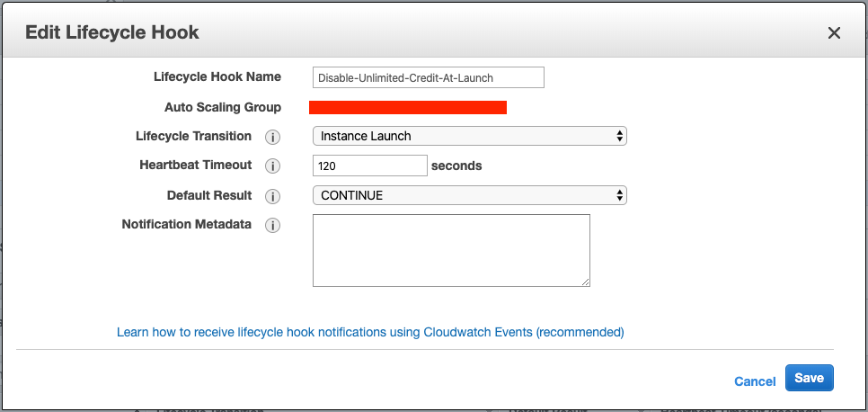868x412 pixels.
Task: Click into the Notification Metadata text area
Action: pyautogui.click(x=451, y=250)
